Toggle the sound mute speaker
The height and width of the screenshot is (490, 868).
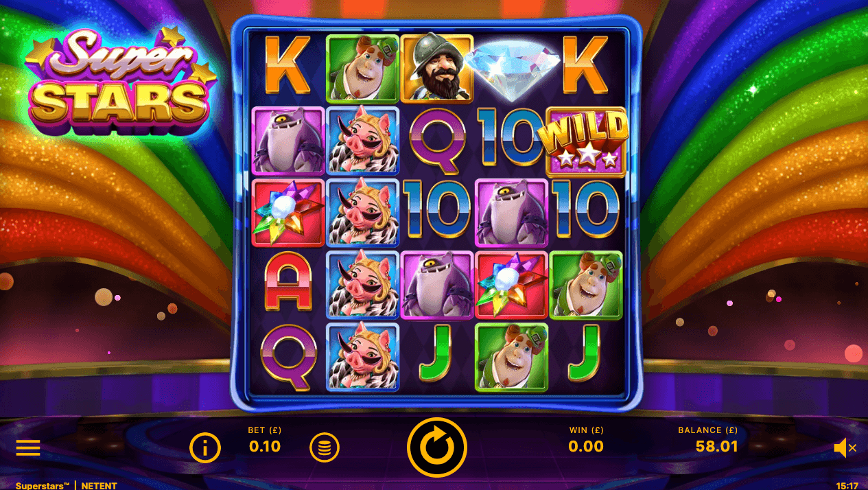point(845,448)
